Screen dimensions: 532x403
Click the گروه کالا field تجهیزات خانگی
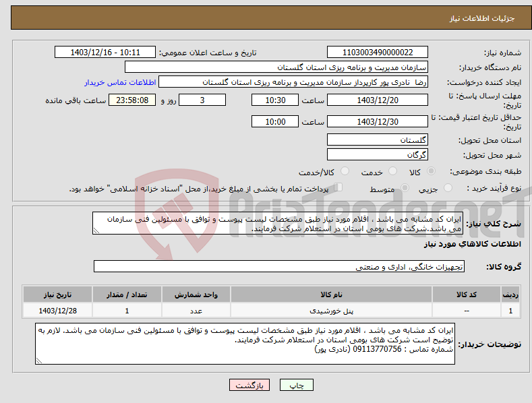pyautogui.click(x=279, y=267)
